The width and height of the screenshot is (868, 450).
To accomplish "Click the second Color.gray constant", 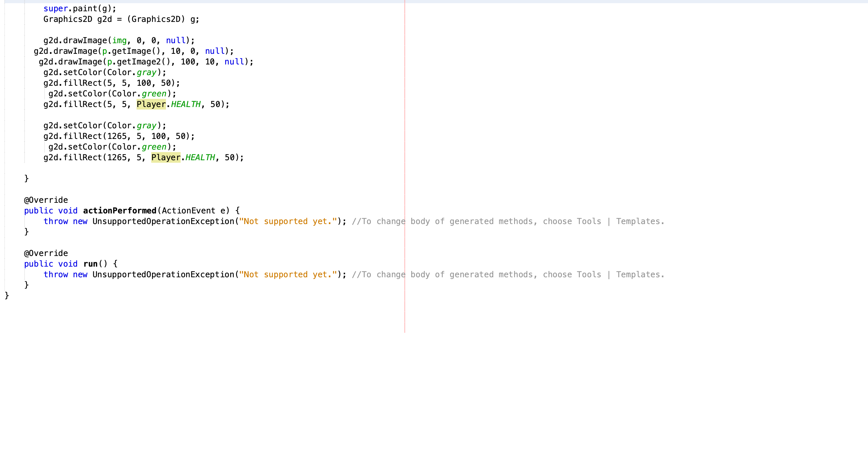I will tap(147, 125).
